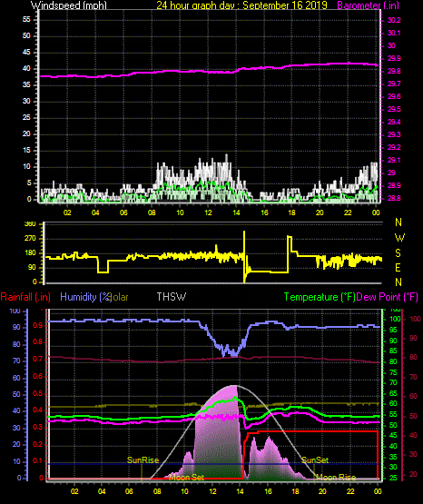Click the S compass label on wind direction chart
423x504 pixels.
[x=398, y=253]
